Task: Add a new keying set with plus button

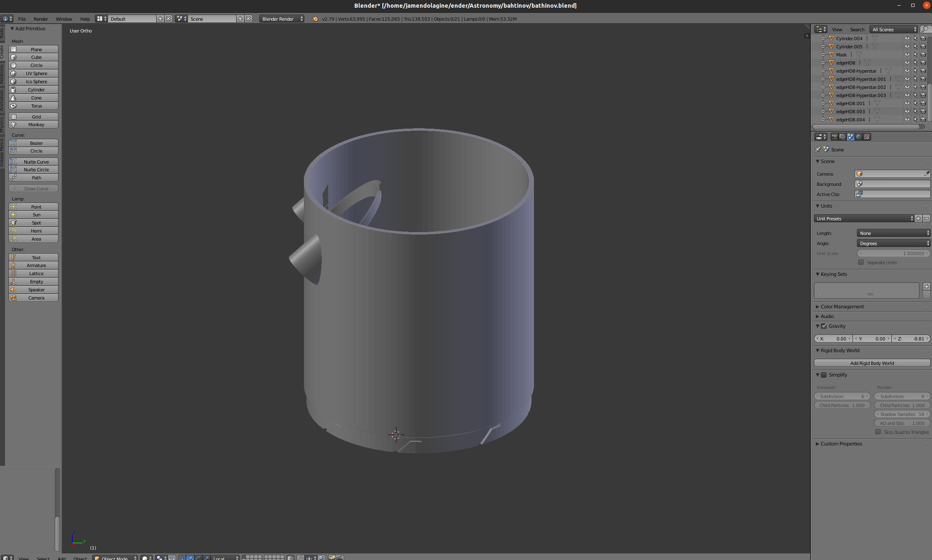Action: pyautogui.click(x=926, y=286)
